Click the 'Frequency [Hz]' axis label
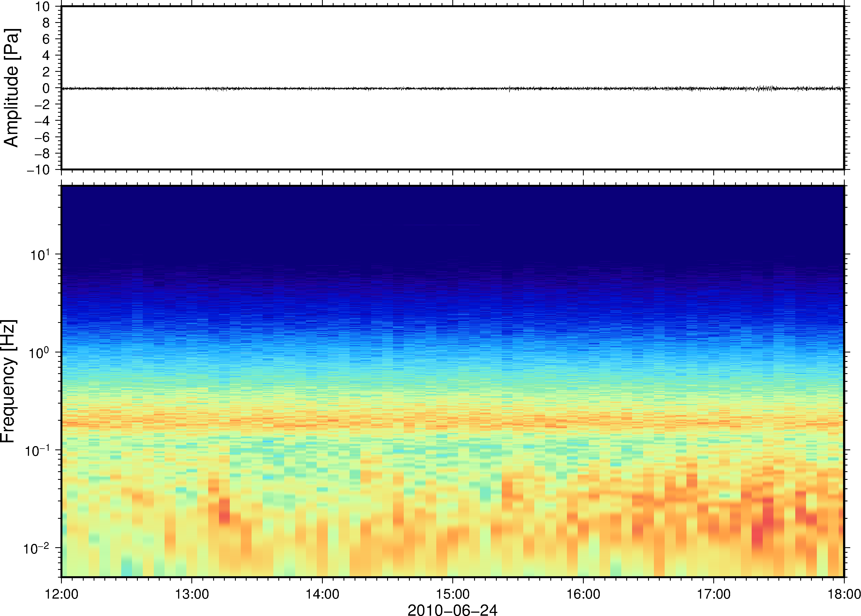This screenshot has width=861, height=616. 8,381
